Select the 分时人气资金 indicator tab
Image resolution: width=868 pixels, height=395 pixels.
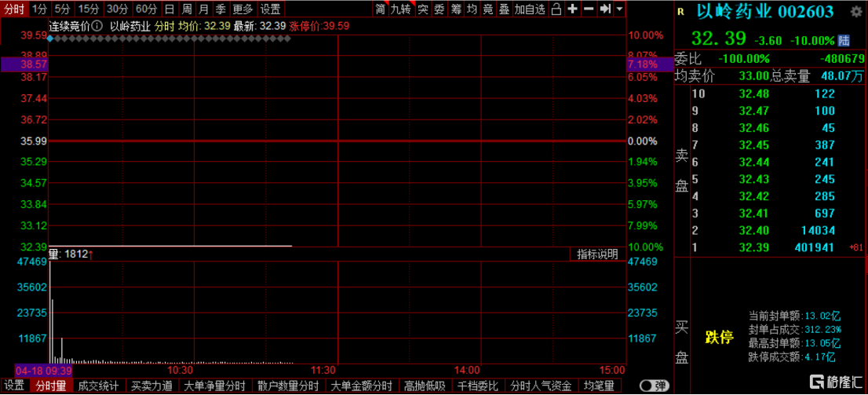541,386
